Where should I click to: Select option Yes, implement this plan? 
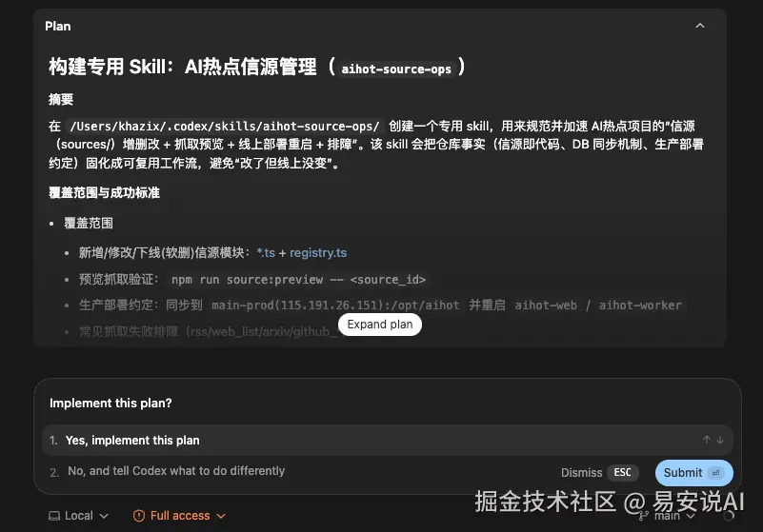(387, 440)
